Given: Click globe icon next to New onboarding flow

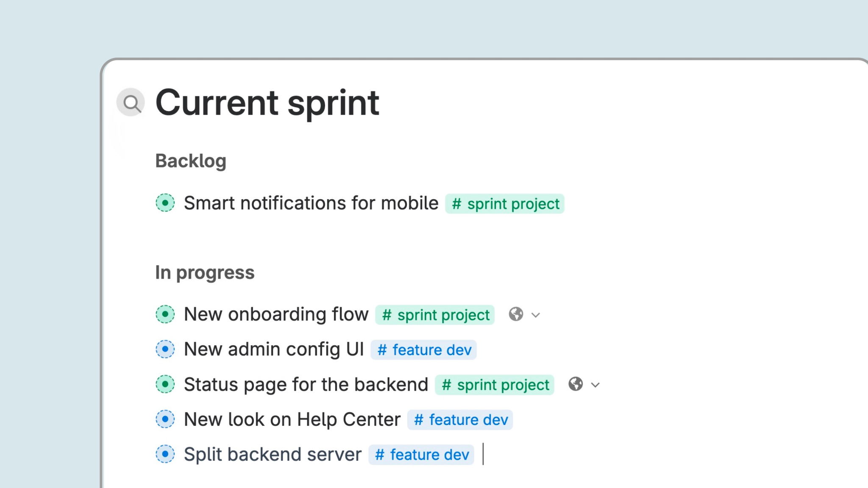Looking at the screenshot, I should coord(516,314).
